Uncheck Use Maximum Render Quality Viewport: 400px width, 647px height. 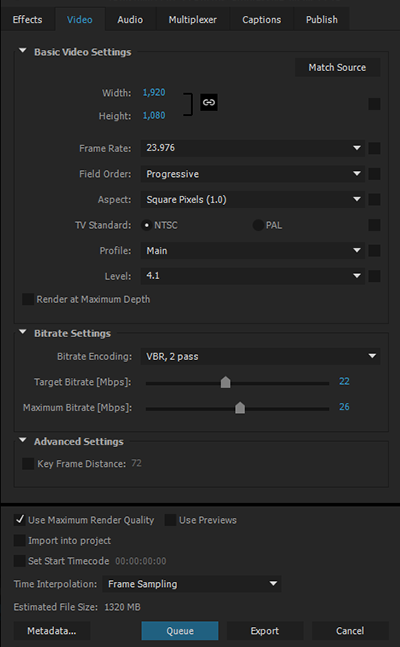point(20,520)
